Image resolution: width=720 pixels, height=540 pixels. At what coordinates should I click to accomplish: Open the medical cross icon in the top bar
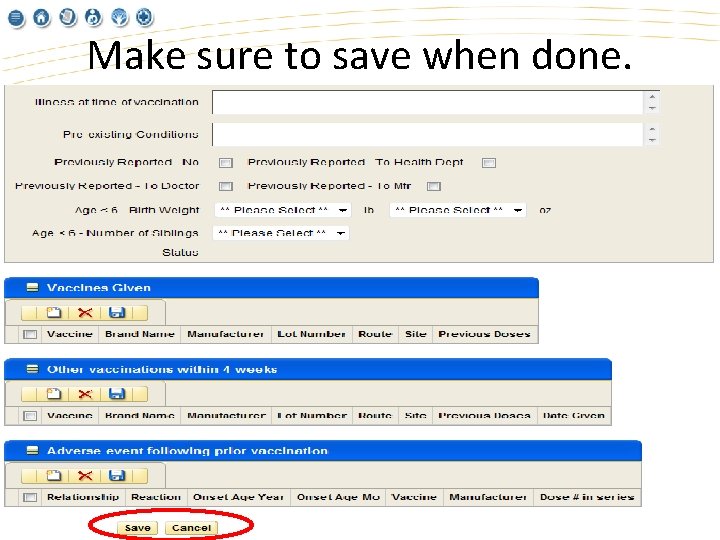click(x=145, y=17)
